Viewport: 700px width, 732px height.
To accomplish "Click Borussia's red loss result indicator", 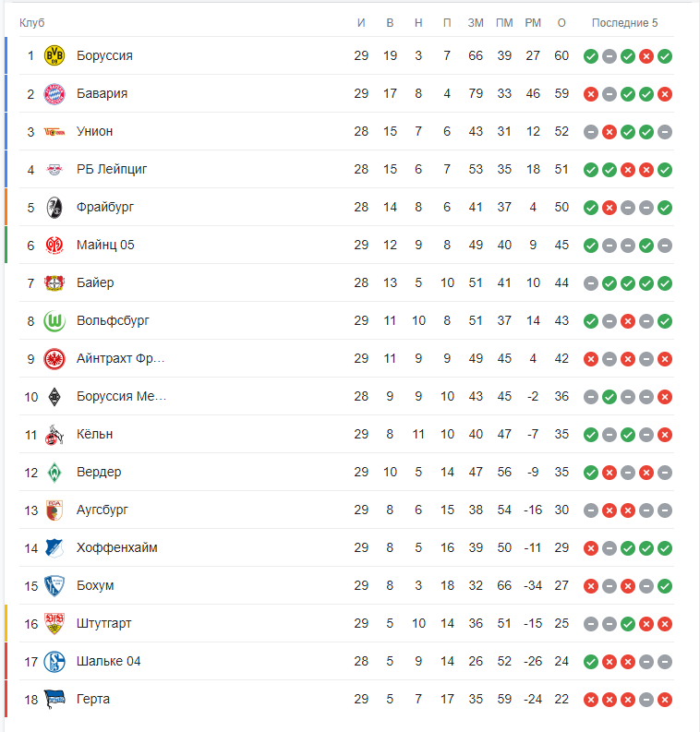I will (646, 56).
